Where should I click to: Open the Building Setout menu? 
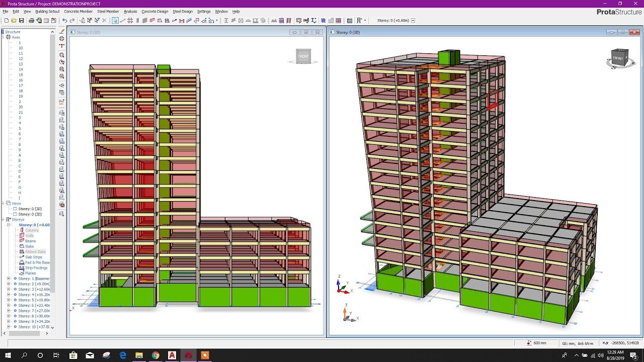[47, 11]
